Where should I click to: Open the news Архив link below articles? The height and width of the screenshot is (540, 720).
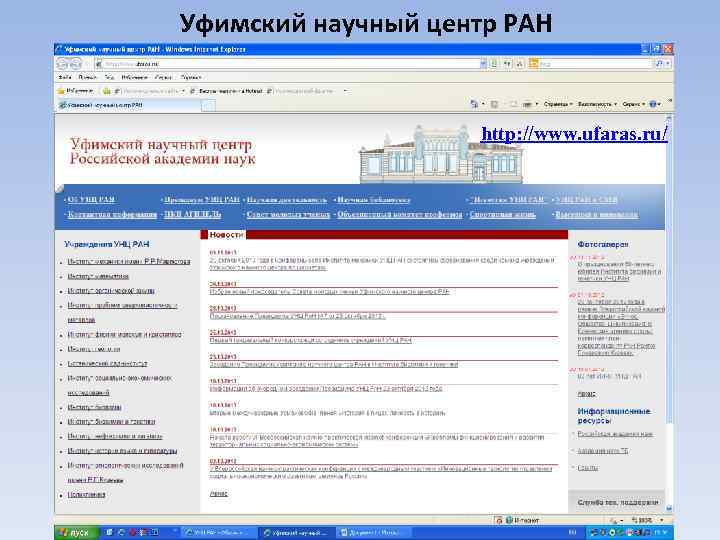pos(219,494)
